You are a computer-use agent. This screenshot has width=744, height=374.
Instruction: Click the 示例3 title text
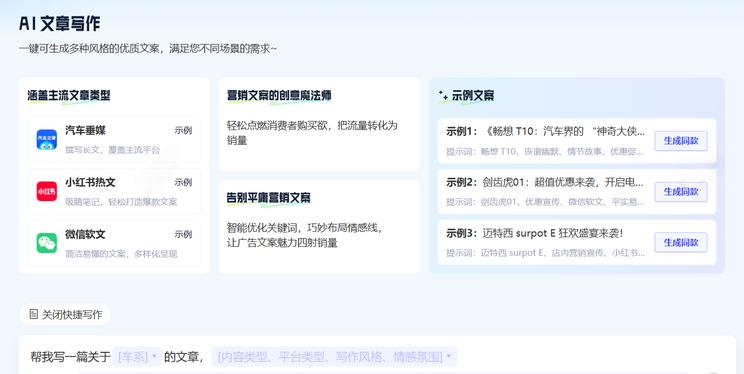point(534,233)
